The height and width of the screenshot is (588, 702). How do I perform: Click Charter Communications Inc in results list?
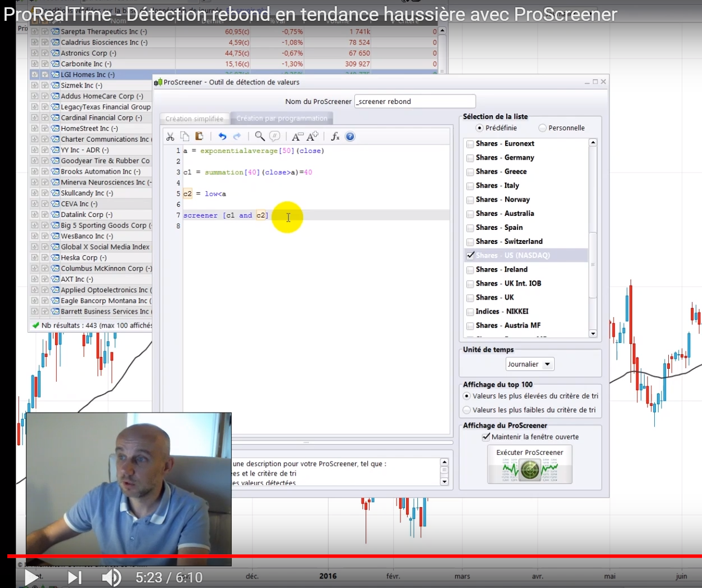coord(105,139)
